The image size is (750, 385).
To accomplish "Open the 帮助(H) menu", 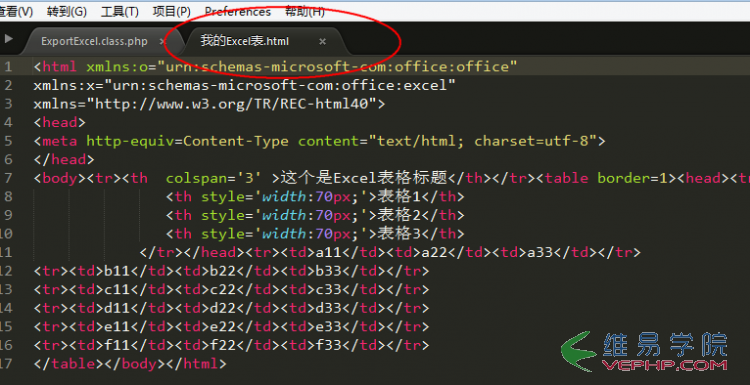I will 305,12.
